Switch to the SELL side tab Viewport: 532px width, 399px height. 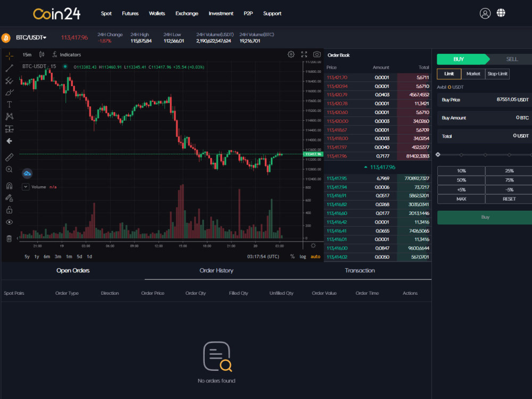click(512, 59)
